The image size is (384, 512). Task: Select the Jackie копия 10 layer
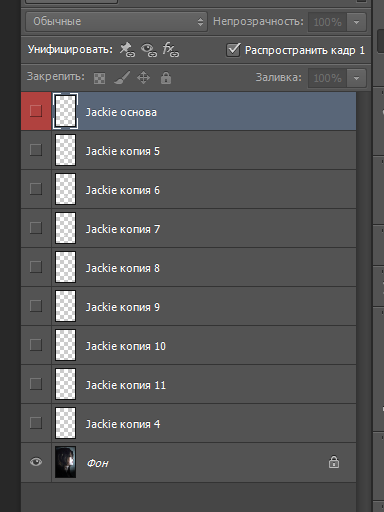coord(204,345)
